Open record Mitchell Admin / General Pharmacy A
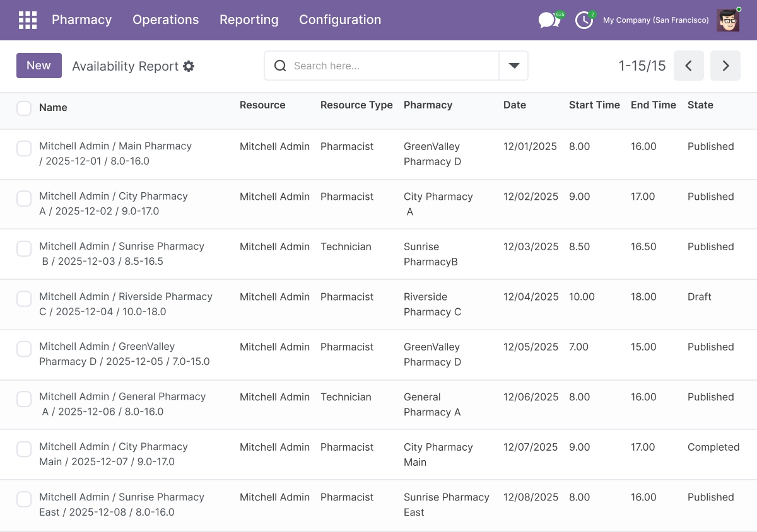757x532 pixels. coord(122,404)
